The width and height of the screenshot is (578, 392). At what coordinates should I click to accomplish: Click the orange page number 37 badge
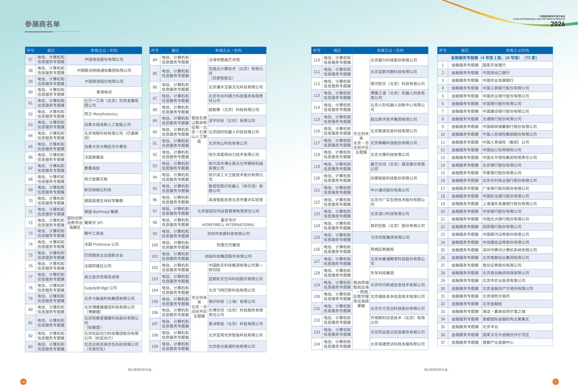pos(555,382)
